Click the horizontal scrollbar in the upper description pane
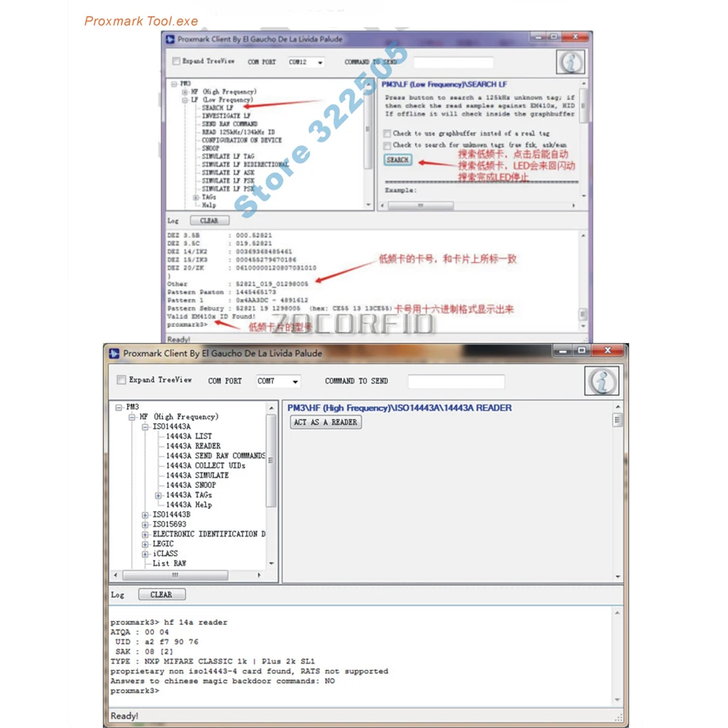This screenshot has height=728, width=728. tap(420, 206)
